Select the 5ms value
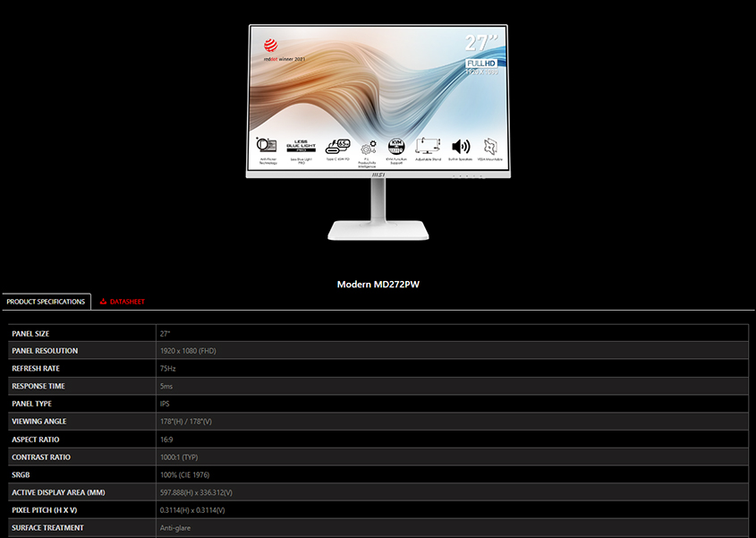 (166, 386)
